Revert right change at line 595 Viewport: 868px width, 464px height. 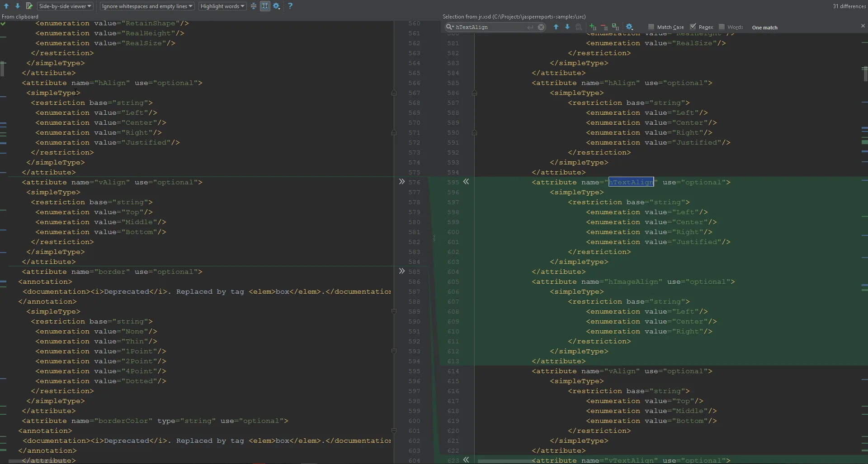(x=466, y=182)
